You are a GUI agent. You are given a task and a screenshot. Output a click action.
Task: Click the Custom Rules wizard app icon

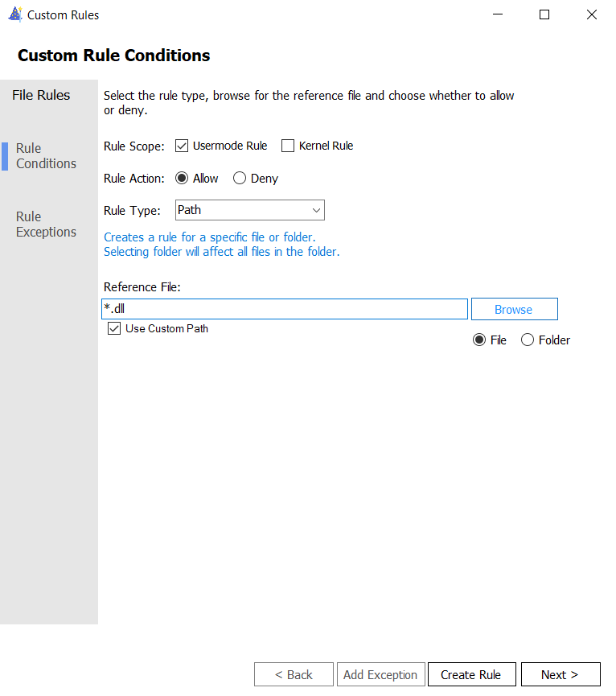(14, 14)
